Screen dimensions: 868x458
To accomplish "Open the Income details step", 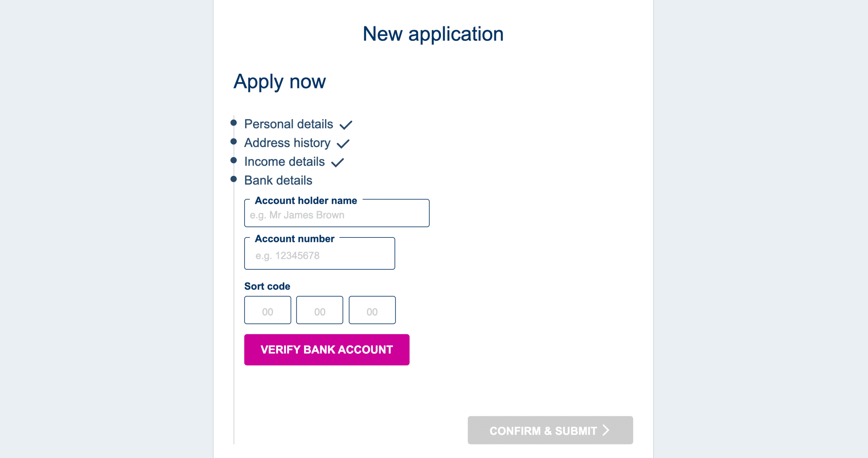I will coord(284,162).
